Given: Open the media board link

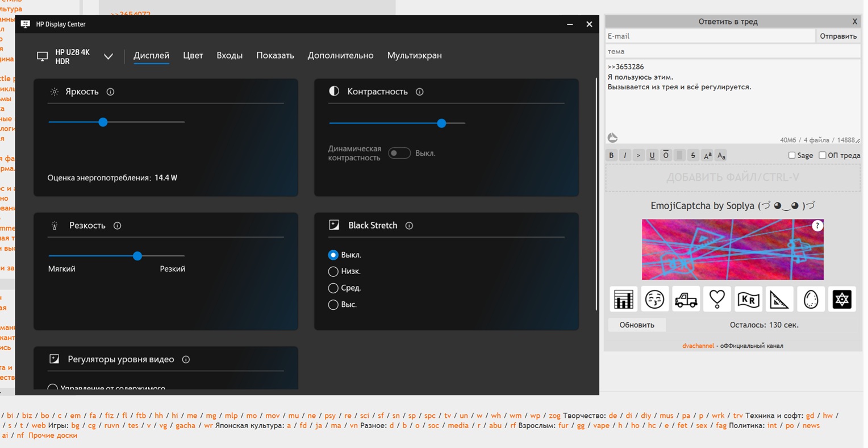Looking at the screenshot, I should coord(458,425).
